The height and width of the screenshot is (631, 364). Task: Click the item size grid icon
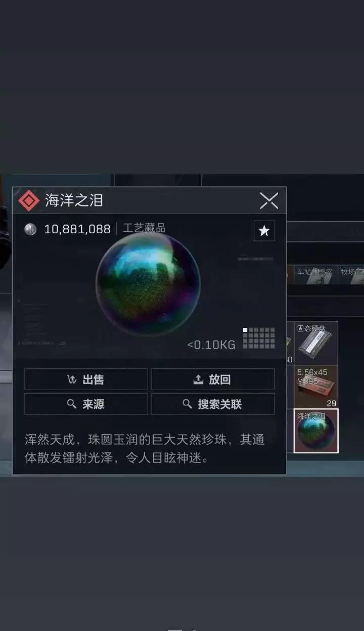click(259, 338)
